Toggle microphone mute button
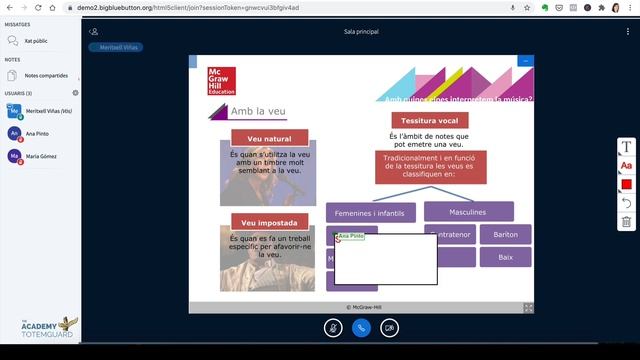Screen dimensions: 640x360 pyautogui.click(x=333, y=328)
